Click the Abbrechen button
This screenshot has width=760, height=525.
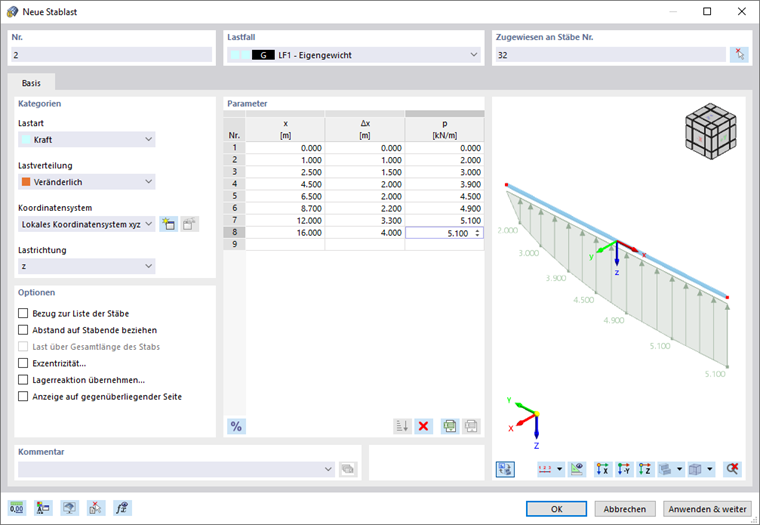[x=625, y=509]
